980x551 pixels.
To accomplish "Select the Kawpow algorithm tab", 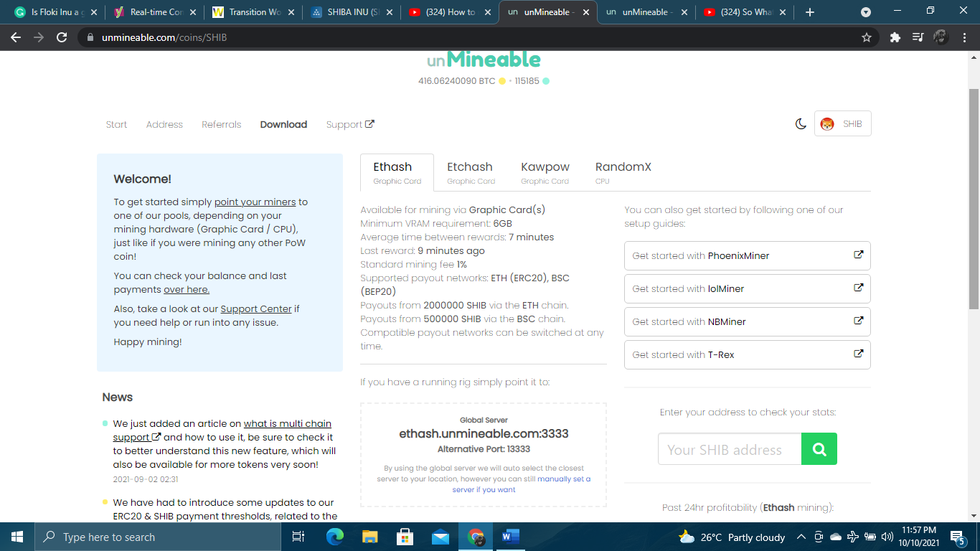I will click(545, 172).
